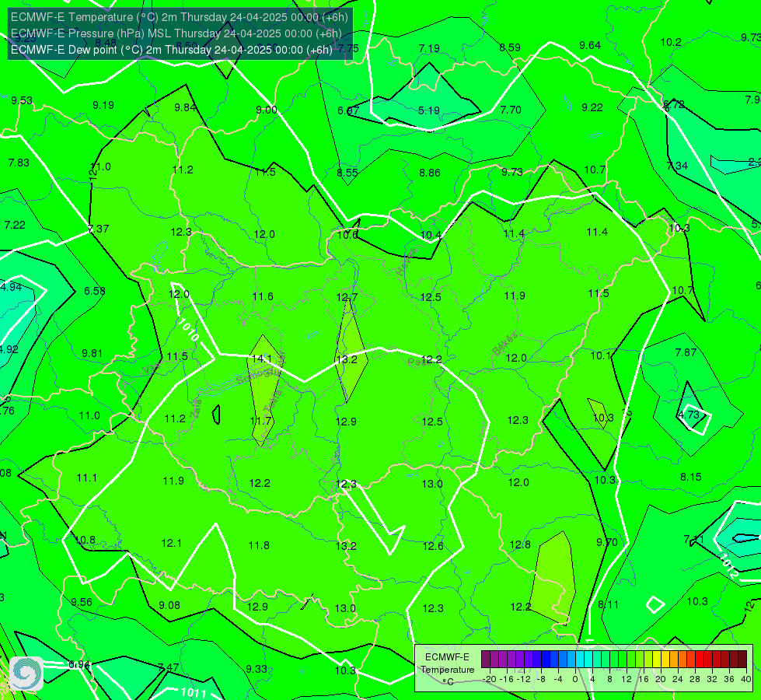The image size is (761, 700).
Task: Click the 8.15 temperature value
Action: 690,477
